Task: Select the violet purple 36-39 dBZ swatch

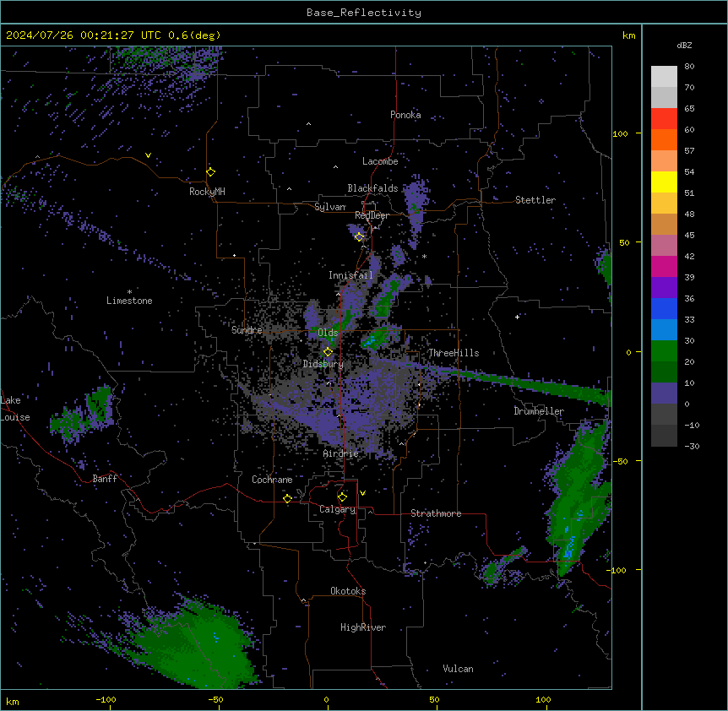Action: [x=664, y=288]
